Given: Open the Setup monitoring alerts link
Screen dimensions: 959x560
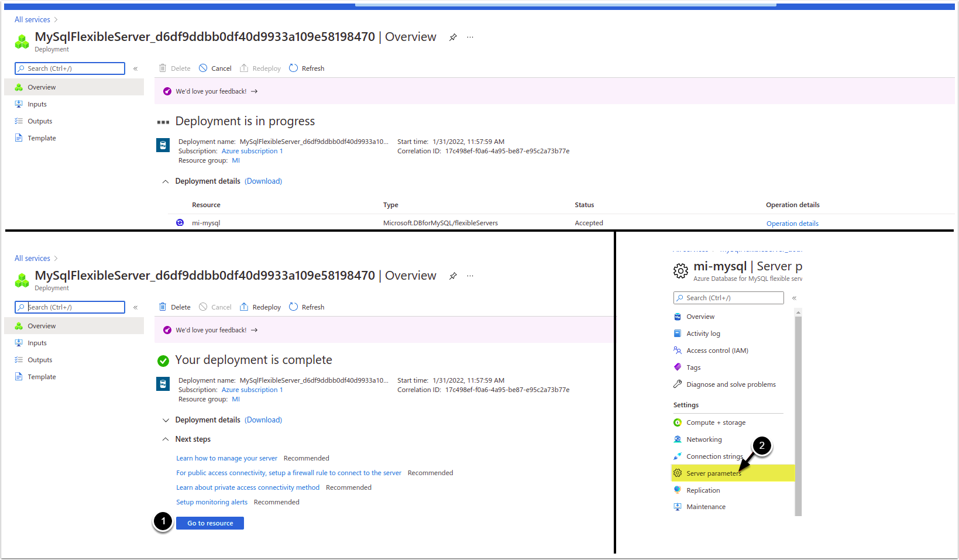Looking at the screenshot, I should (212, 502).
